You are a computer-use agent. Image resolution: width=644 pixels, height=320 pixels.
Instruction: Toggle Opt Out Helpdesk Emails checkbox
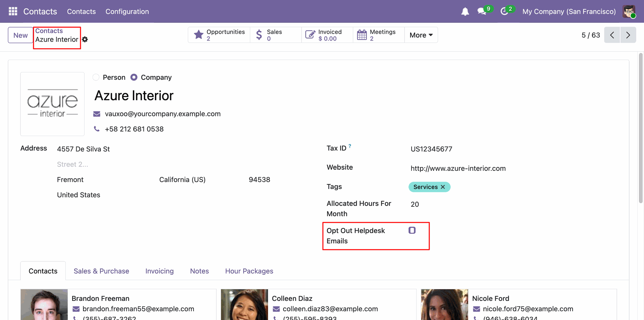point(412,231)
